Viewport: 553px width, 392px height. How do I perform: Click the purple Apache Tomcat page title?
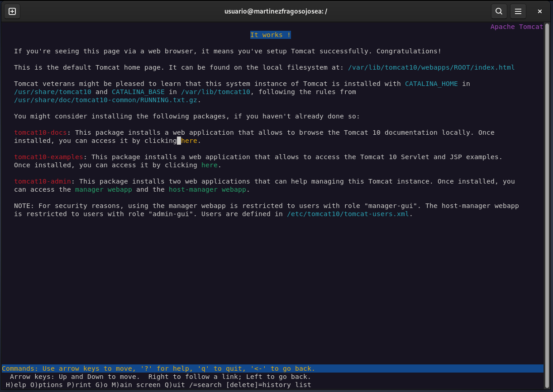tap(517, 27)
